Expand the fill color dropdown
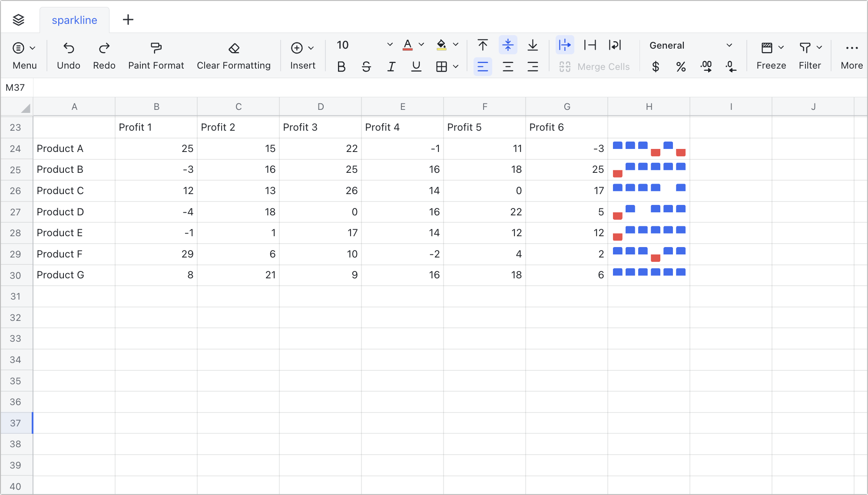Viewport: 868px width, 495px height. (455, 45)
